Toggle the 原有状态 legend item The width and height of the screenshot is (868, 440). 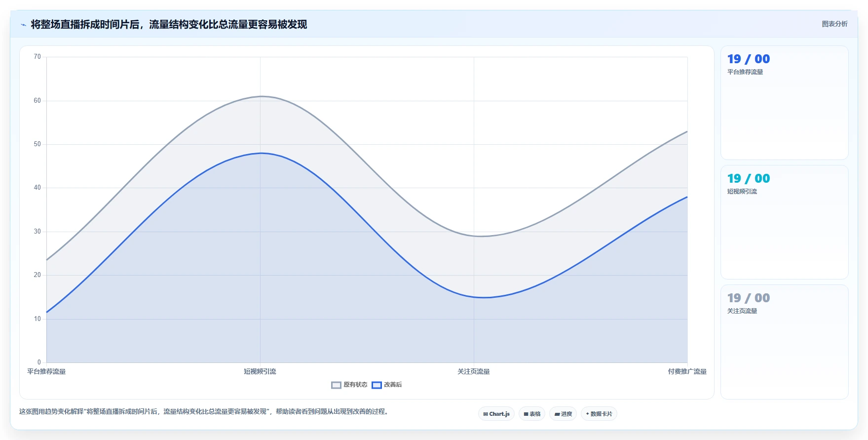coord(349,385)
